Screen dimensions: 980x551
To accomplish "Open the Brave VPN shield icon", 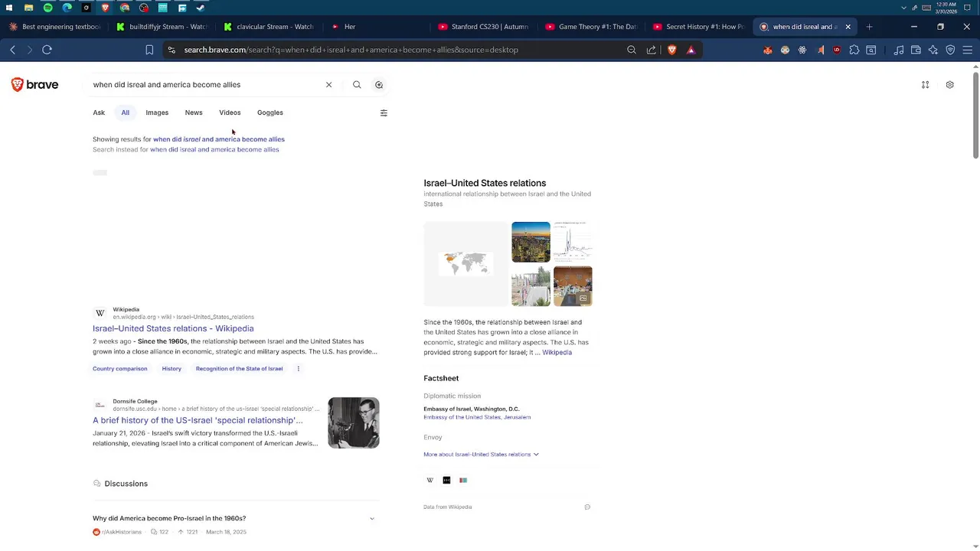I will coord(950,50).
